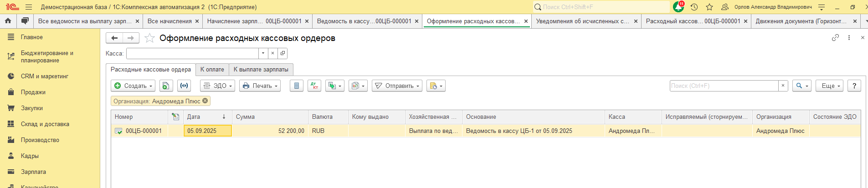Expand the Создать dropdown button

pyautogui.click(x=133, y=86)
